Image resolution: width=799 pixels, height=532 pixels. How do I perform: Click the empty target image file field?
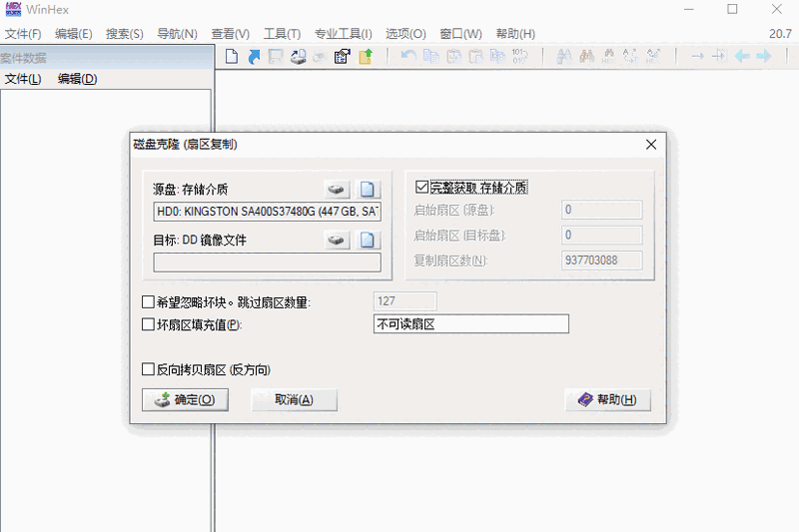pos(267,263)
